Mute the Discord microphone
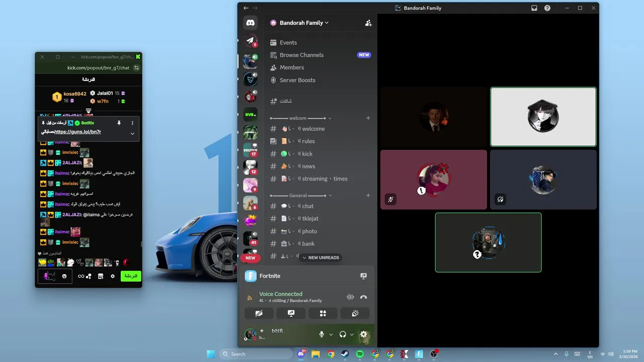644x362 pixels. click(321, 334)
